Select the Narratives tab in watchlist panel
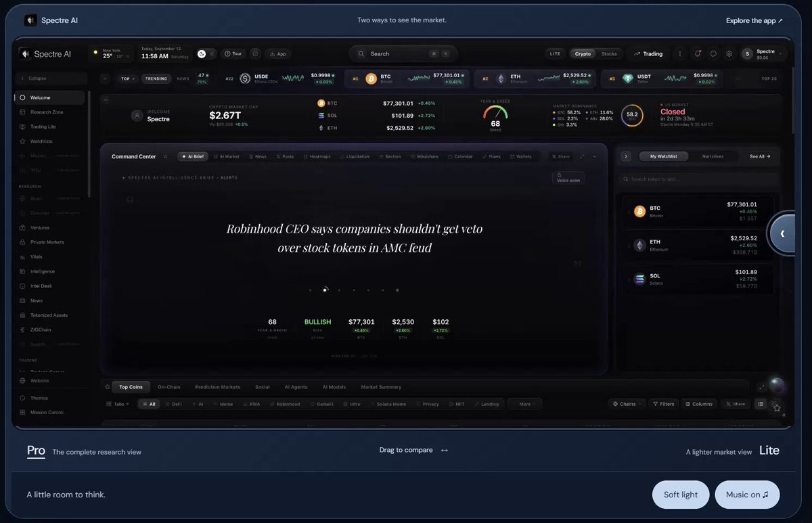Image resolution: width=812 pixels, height=523 pixels. pyautogui.click(x=713, y=156)
